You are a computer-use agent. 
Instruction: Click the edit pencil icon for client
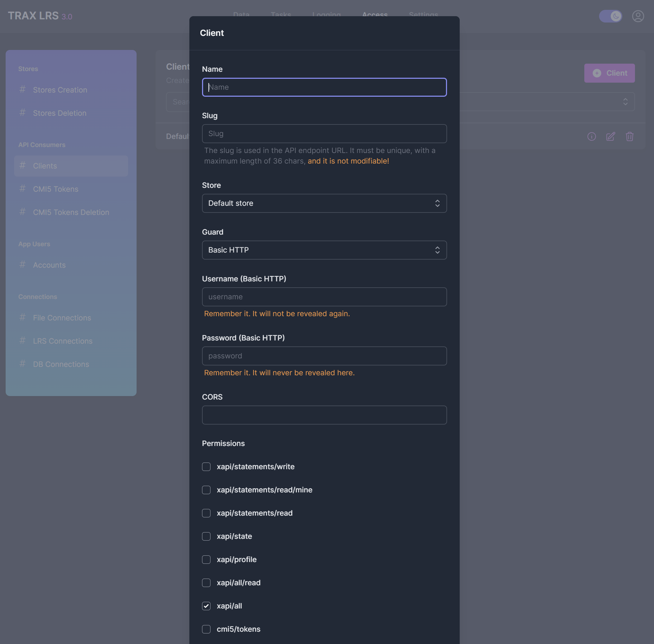[x=610, y=136]
